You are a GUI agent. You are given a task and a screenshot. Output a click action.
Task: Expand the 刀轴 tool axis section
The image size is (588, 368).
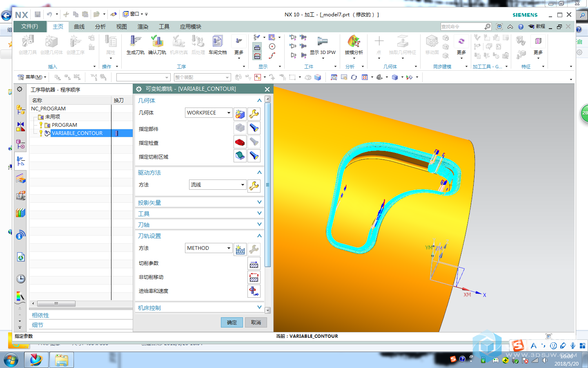click(259, 224)
